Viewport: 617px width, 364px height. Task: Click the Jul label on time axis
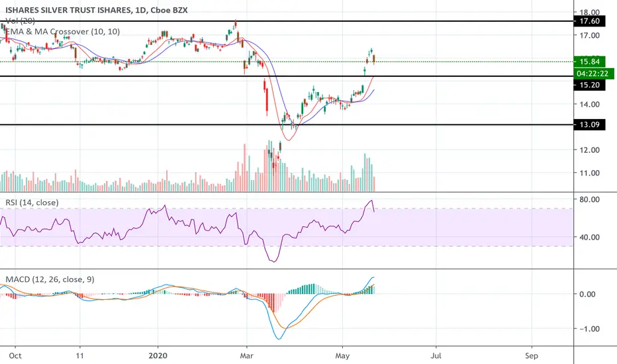point(436,356)
